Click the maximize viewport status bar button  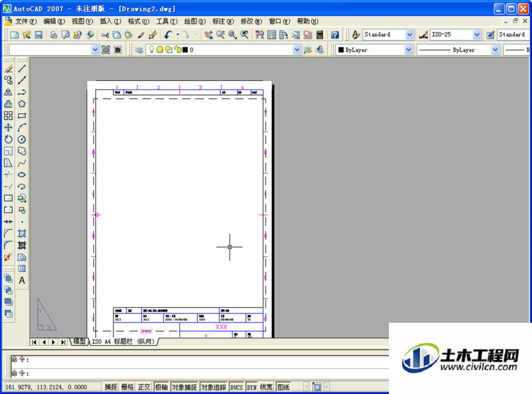(317, 387)
